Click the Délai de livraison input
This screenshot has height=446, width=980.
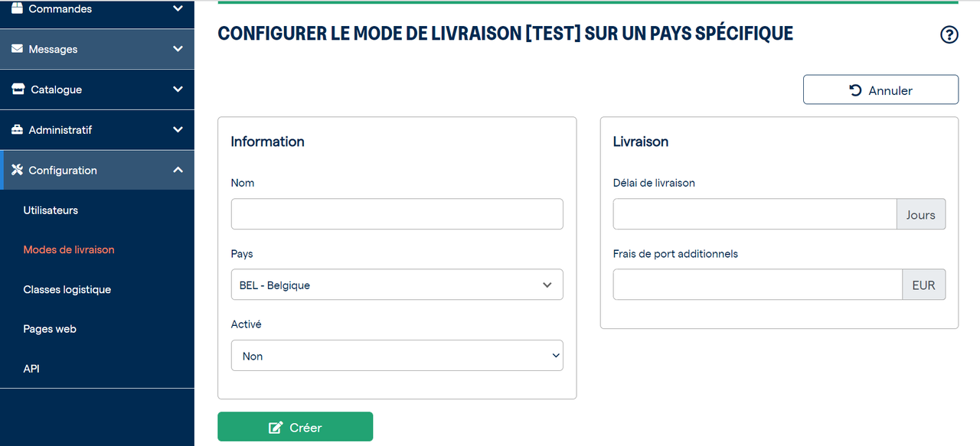click(x=755, y=214)
